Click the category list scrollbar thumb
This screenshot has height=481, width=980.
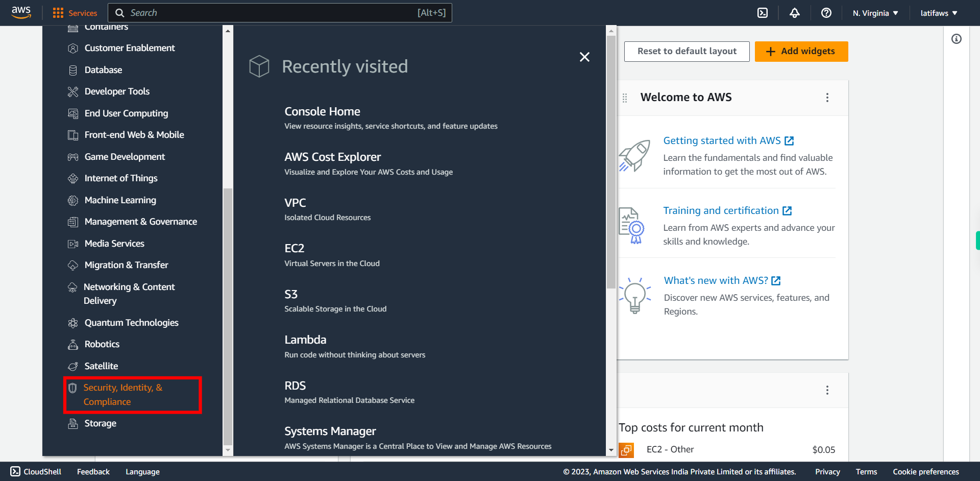228,317
